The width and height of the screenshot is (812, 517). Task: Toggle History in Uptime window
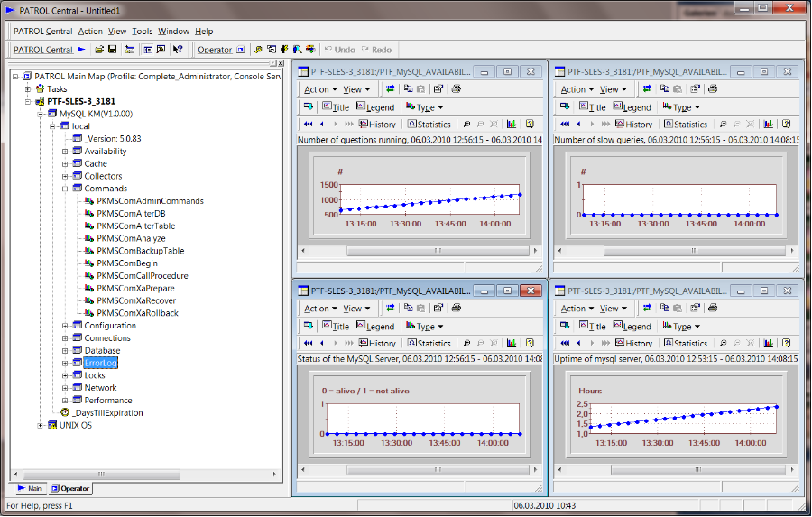(634, 343)
